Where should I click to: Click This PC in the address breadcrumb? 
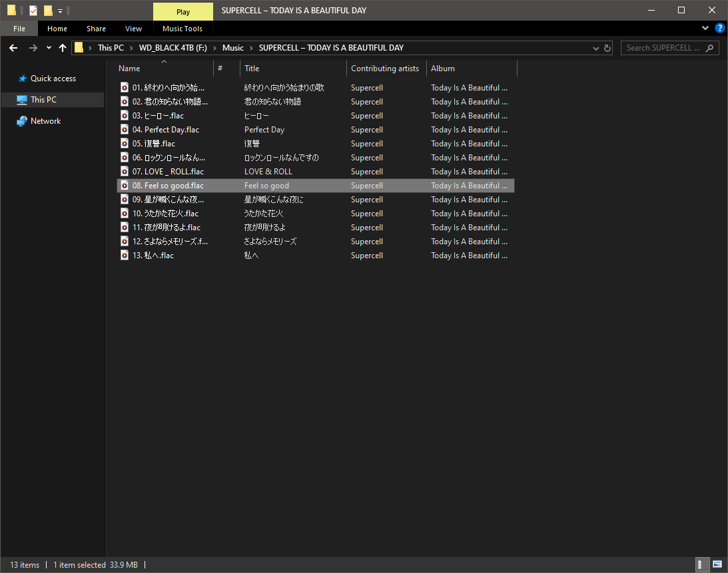pos(111,48)
